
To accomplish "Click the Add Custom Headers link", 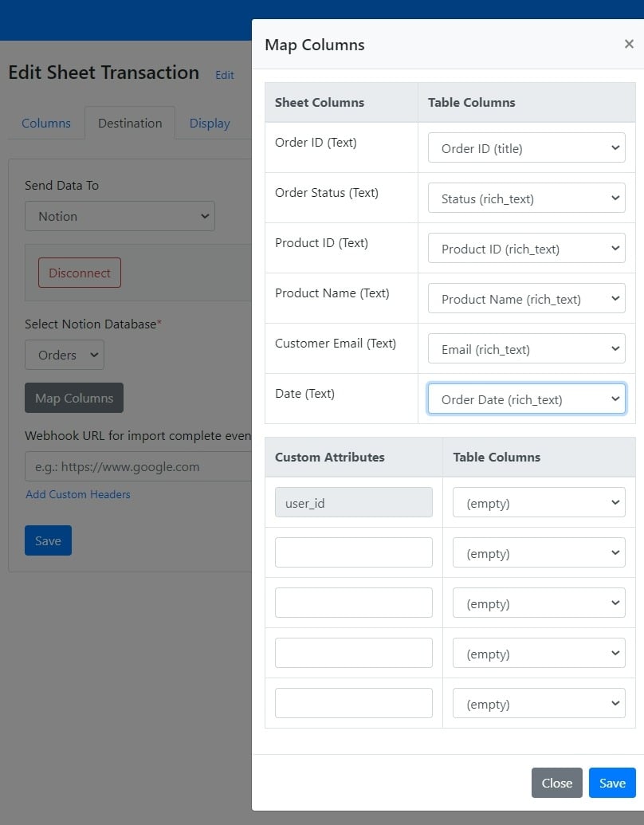I will click(x=78, y=494).
